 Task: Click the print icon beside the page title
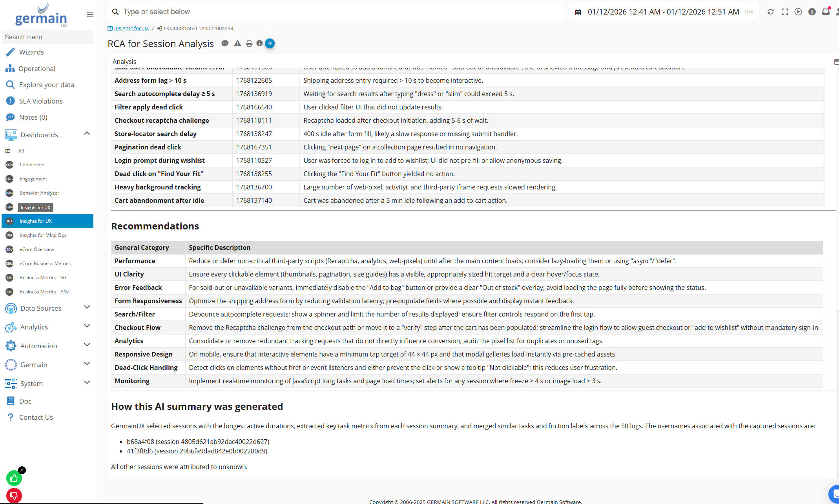(249, 44)
